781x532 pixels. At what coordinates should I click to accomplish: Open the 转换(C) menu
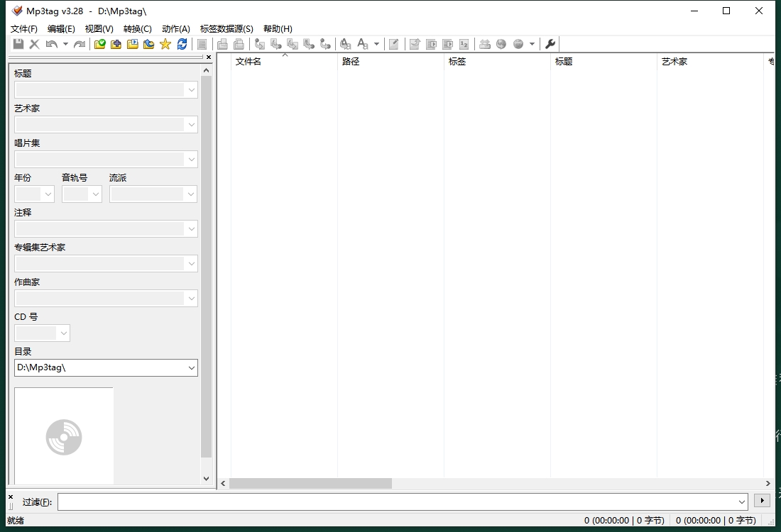coord(137,29)
